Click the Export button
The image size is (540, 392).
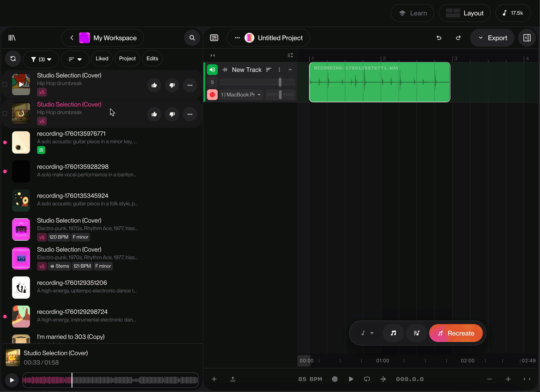coord(492,38)
